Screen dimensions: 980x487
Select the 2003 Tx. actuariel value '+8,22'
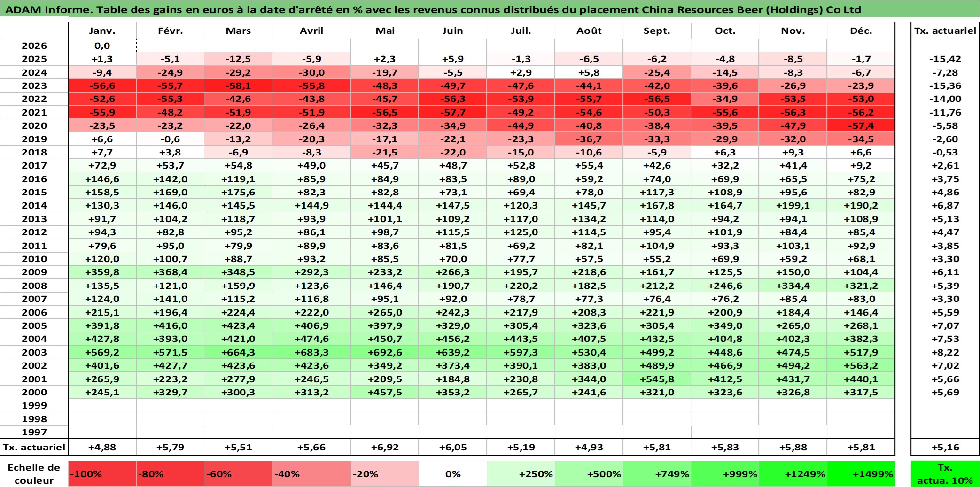tap(945, 352)
